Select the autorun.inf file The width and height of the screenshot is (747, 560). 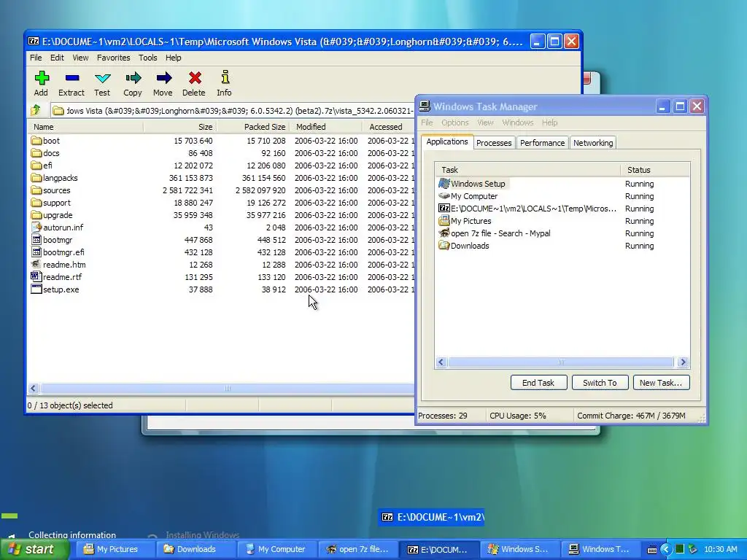pos(57,227)
